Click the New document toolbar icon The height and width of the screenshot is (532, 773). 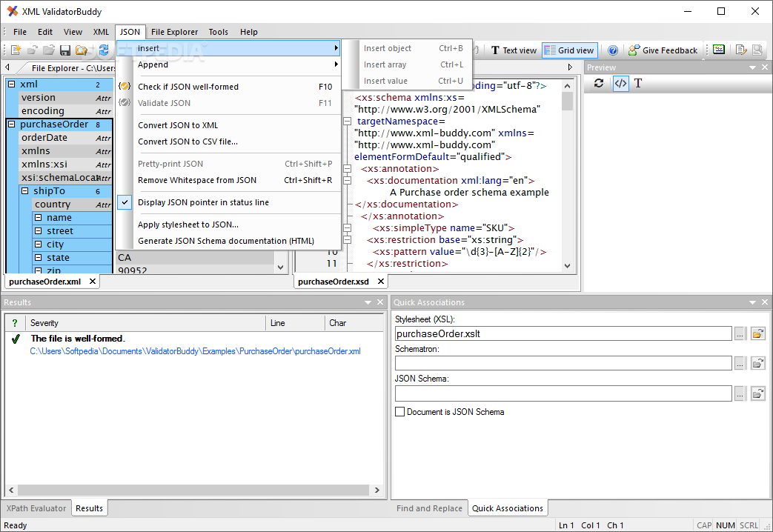(x=16, y=50)
